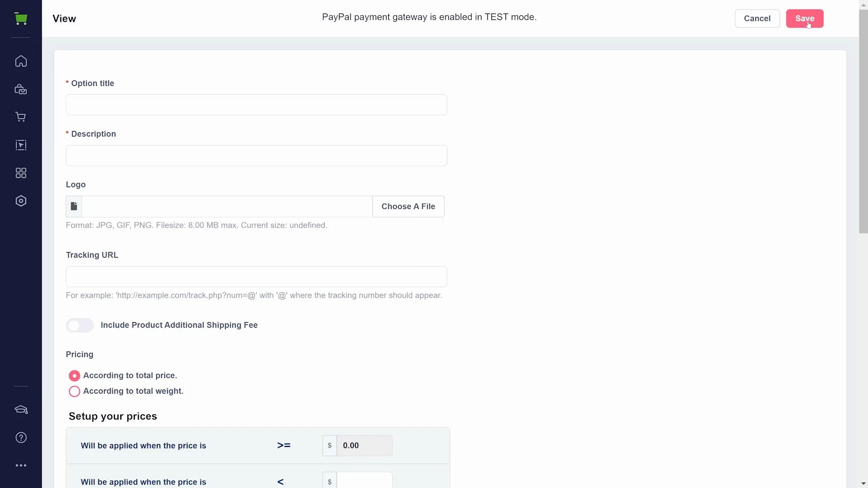Open the graduation cap academy icon
Image resolution: width=868 pixels, height=488 pixels.
click(21, 410)
